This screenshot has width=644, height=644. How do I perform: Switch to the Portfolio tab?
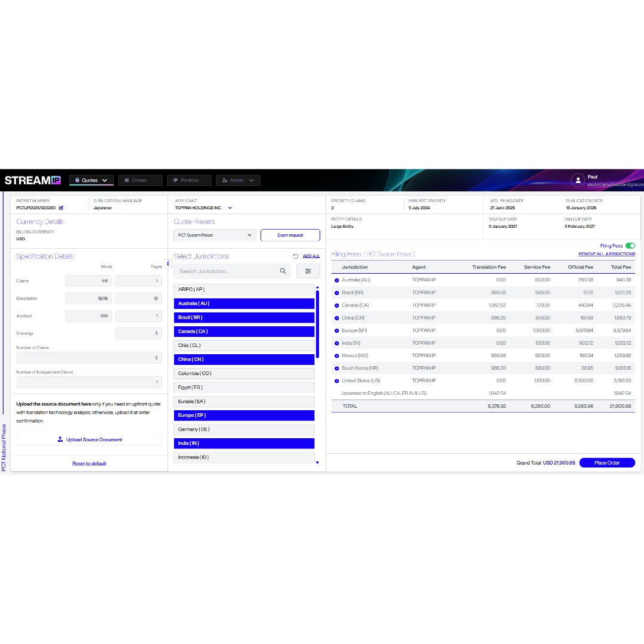[188, 180]
